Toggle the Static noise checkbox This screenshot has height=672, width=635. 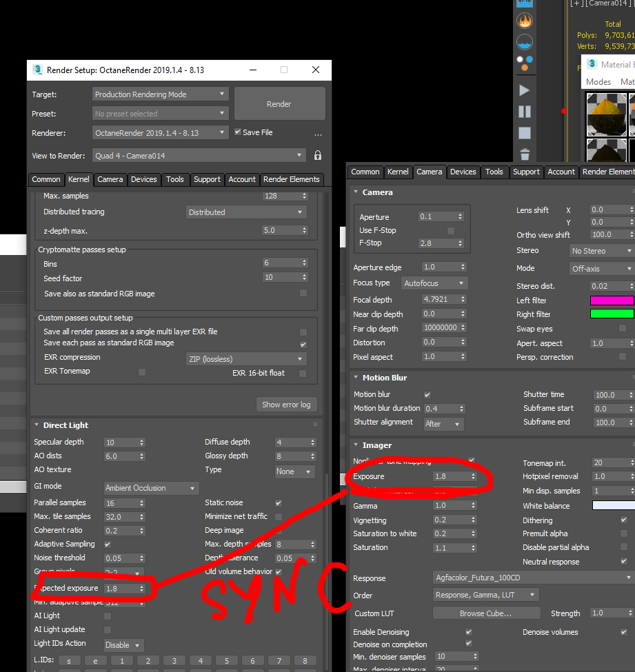point(279,502)
